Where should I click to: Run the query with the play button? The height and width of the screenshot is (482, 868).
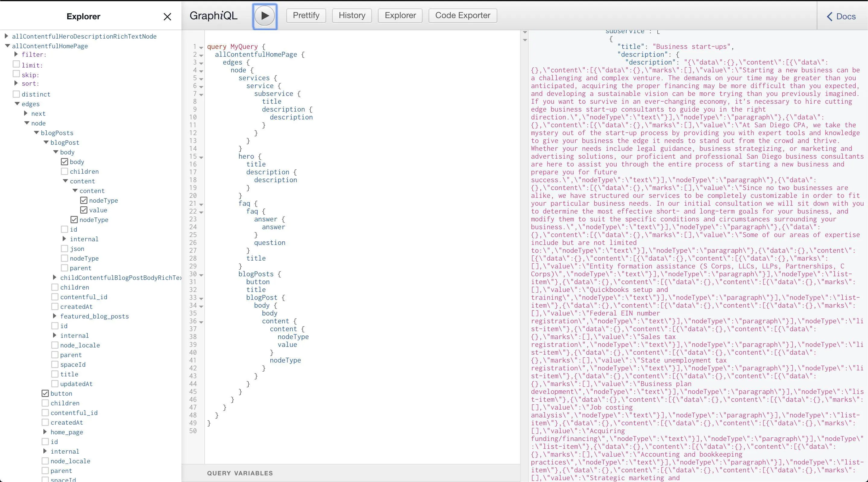point(265,16)
